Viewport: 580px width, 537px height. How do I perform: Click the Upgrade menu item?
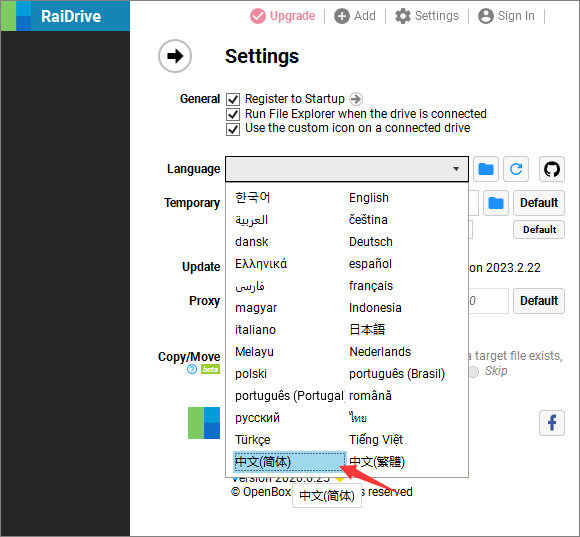point(283,16)
